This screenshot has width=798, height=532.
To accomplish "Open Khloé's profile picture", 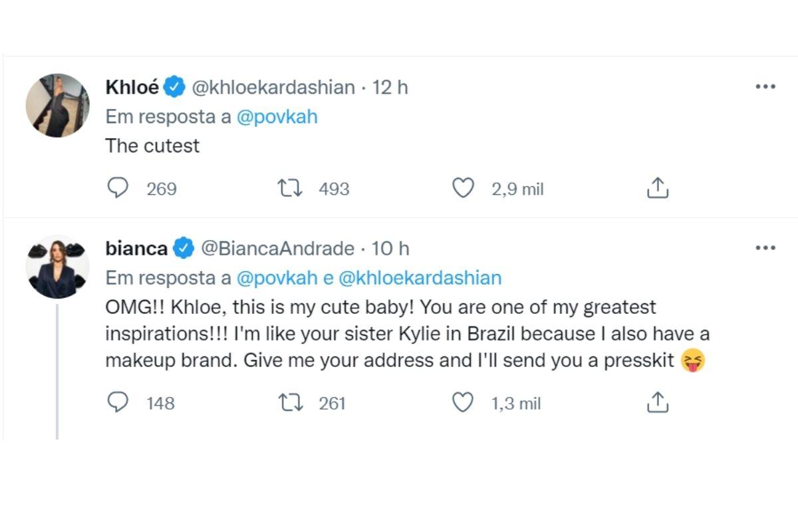I will click(57, 106).
